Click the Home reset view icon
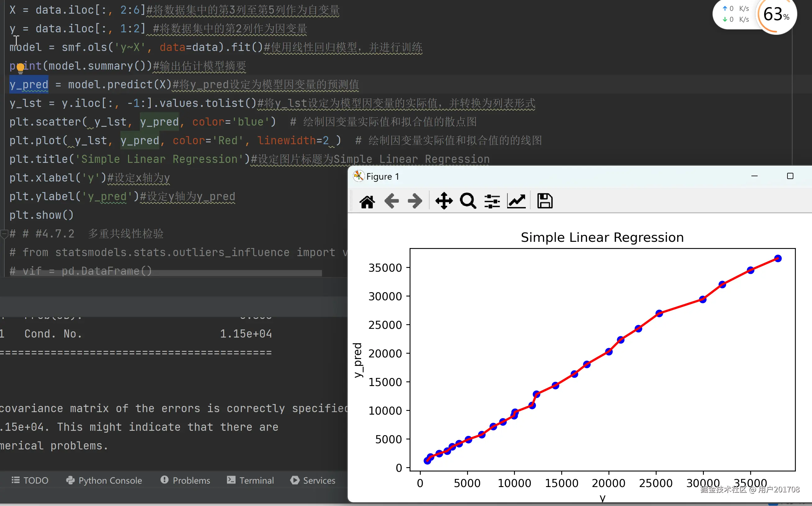The height and width of the screenshot is (506, 812). (x=367, y=201)
